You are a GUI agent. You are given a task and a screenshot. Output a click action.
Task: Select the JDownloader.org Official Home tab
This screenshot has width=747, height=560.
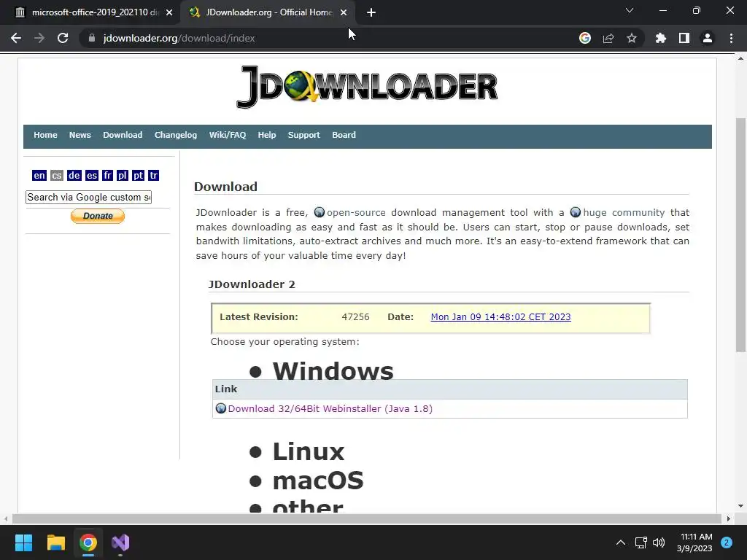[x=267, y=12]
